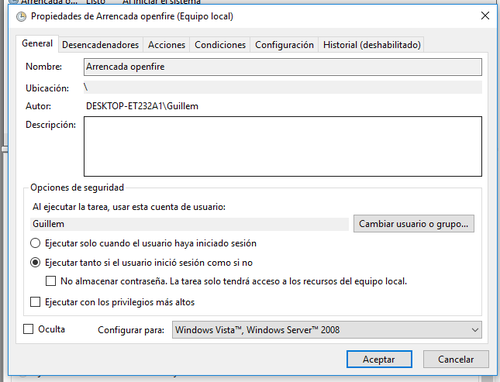This screenshot has height=382, width=500.
Task: Click the Opciones de seguridad group label
Action: [x=77, y=188]
